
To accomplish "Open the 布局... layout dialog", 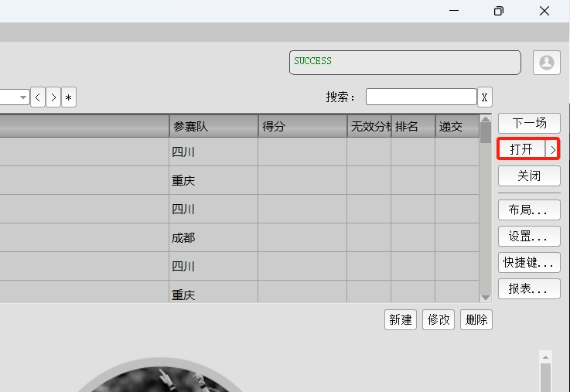I will click(529, 210).
